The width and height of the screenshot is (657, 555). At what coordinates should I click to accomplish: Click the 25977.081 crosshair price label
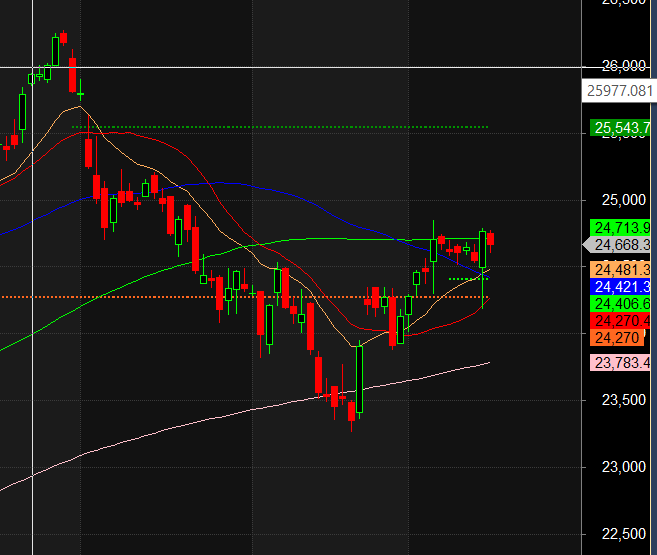tap(618, 90)
